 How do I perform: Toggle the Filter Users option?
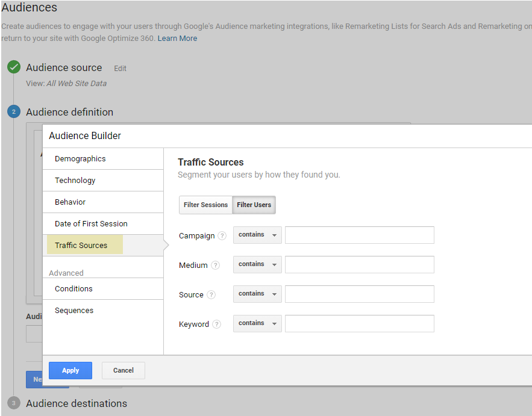(x=254, y=205)
